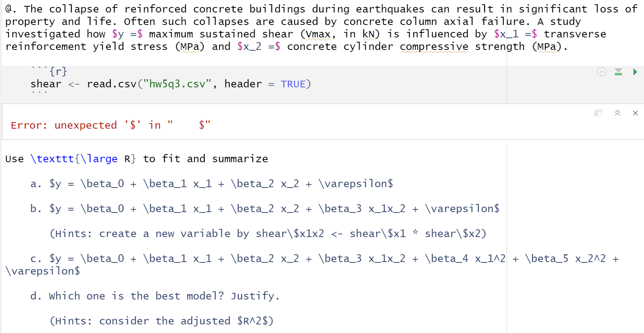Click the misspelled word "Vmax" in paragraph
This screenshot has width=644, height=333.
[x=318, y=34]
